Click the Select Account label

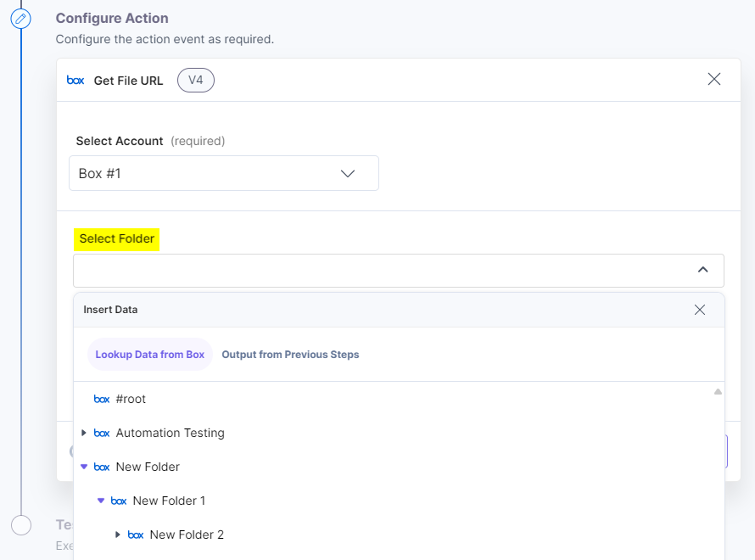click(119, 141)
